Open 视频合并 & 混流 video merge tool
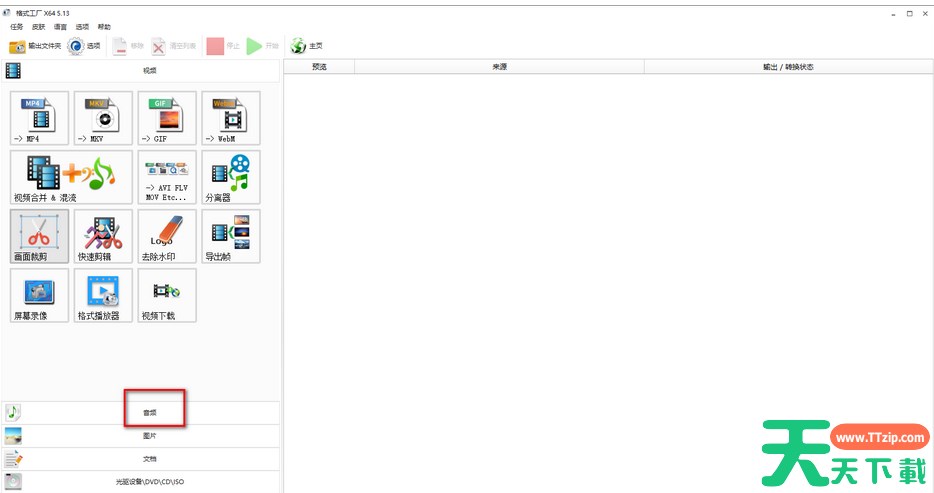Viewport: 934px width, 493px height. [x=71, y=177]
